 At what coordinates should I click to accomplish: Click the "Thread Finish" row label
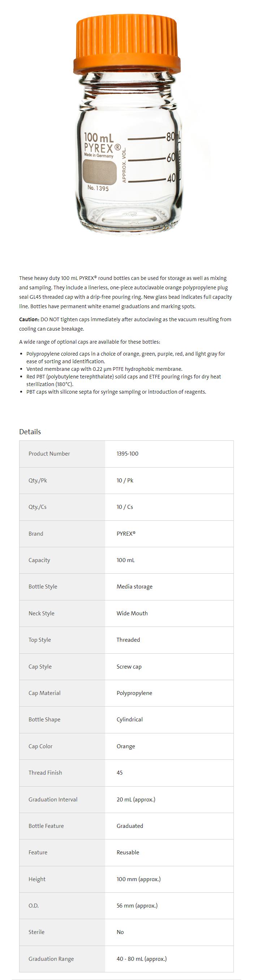[x=45, y=772]
